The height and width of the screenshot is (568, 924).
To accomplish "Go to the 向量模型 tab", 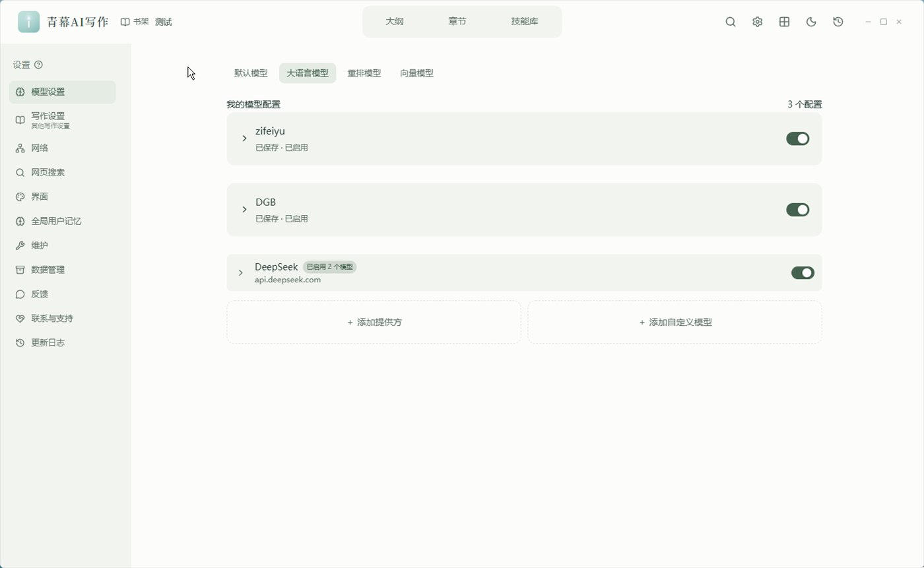I will click(416, 73).
